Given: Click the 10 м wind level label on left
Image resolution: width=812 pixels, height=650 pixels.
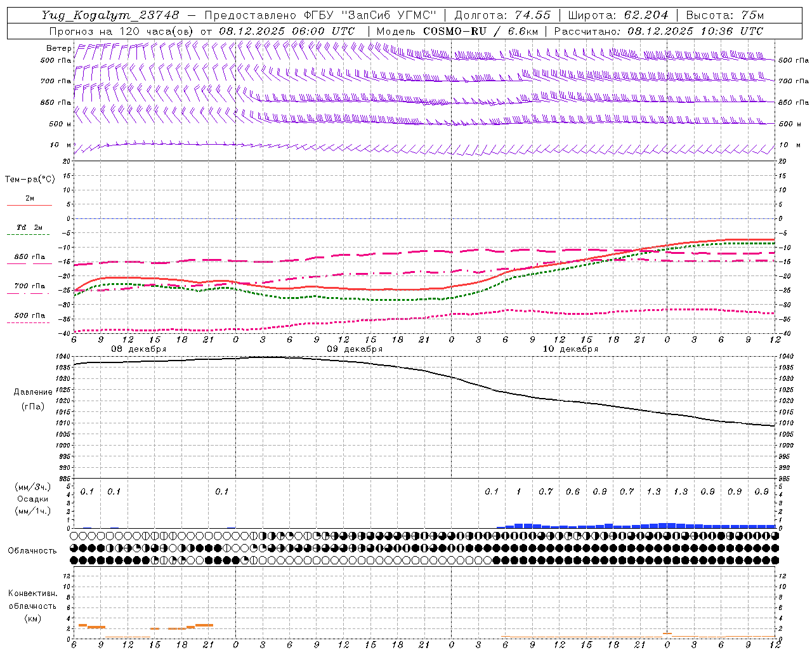Looking at the screenshot, I should (x=61, y=145).
